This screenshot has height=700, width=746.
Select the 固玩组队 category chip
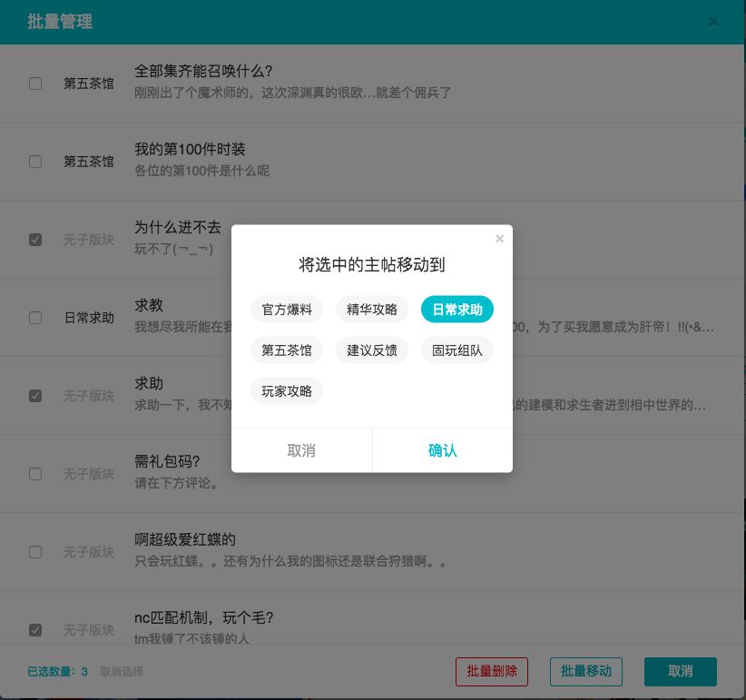click(457, 350)
